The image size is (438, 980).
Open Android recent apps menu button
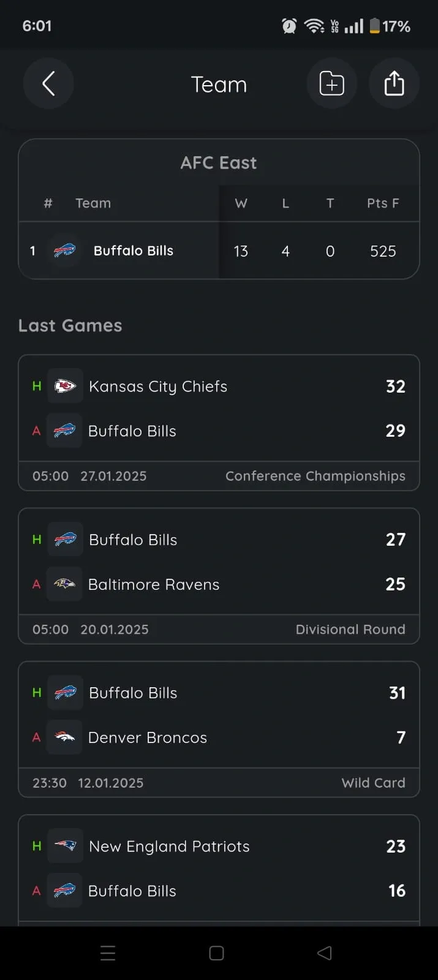(x=108, y=953)
